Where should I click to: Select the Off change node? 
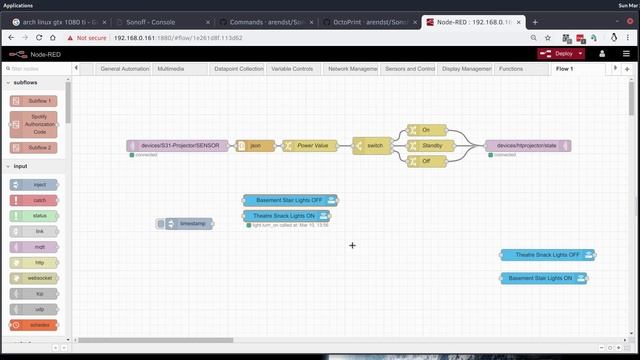[x=427, y=161]
